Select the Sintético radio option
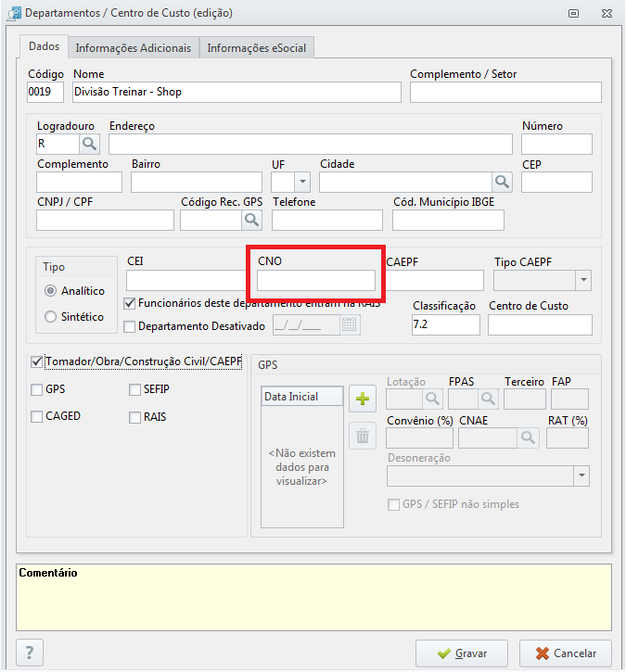Image resolution: width=626 pixels, height=672 pixels. pyautogui.click(x=51, y=317)
